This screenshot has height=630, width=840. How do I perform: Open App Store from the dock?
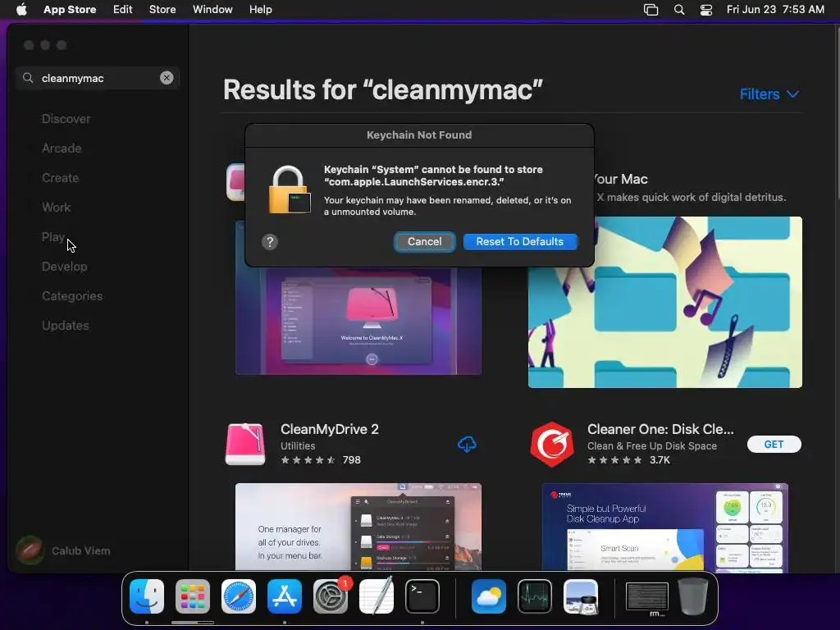tap(285, 596)
